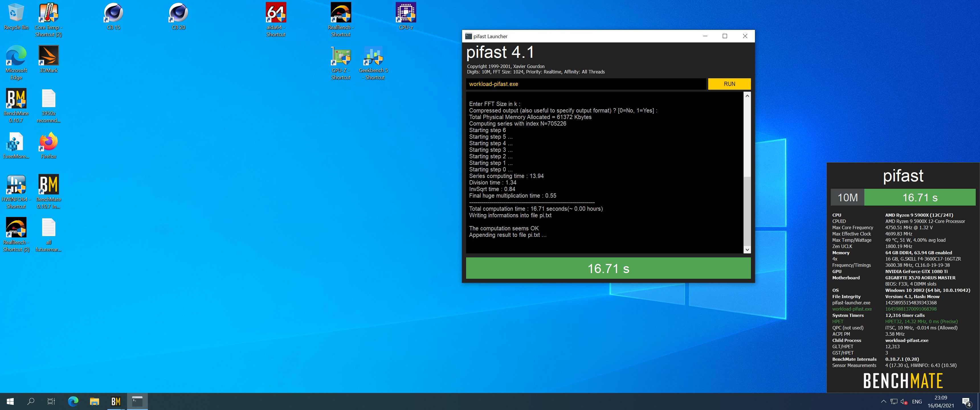Click the pifast 4.1 heading

pos(500,52)
